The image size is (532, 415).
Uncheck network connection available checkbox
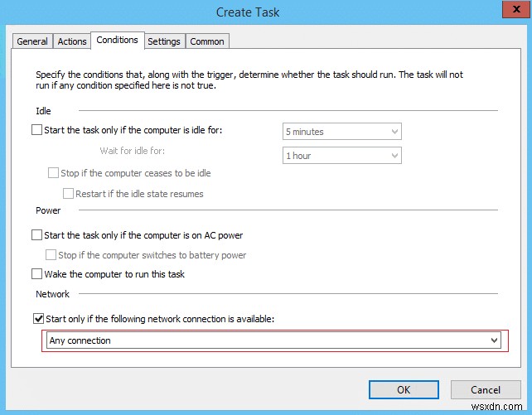pyautogui.click(x=38, y=319)
